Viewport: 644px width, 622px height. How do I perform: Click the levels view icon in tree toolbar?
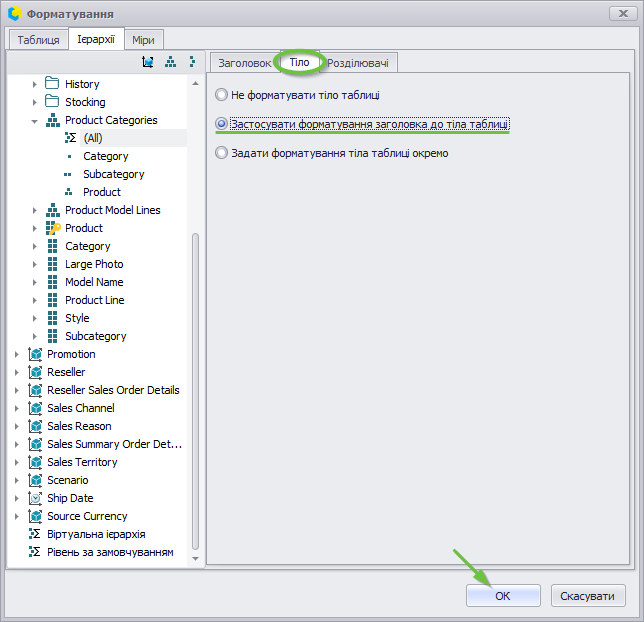192,62
